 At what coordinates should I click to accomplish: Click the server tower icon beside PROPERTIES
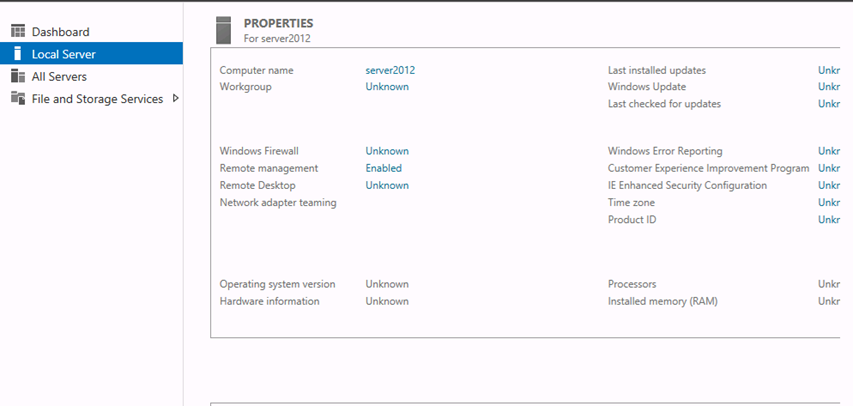click(224, 30)
